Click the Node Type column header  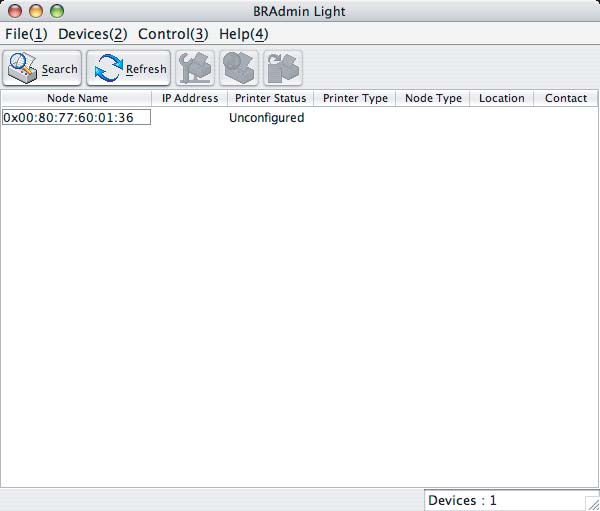433,98
